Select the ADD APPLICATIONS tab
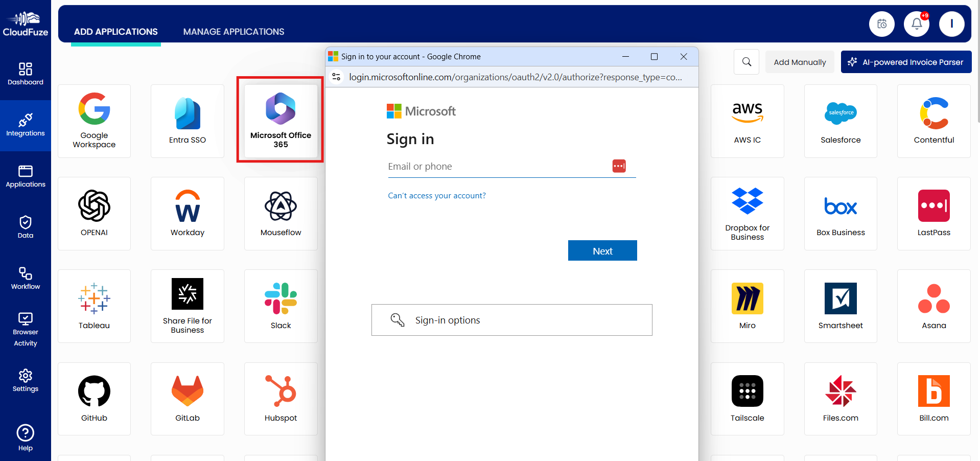 115,31
